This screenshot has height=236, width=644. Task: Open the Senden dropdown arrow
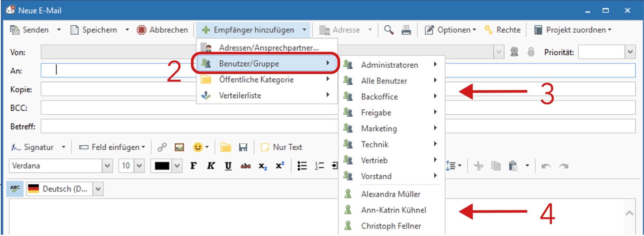pos(59,30)
